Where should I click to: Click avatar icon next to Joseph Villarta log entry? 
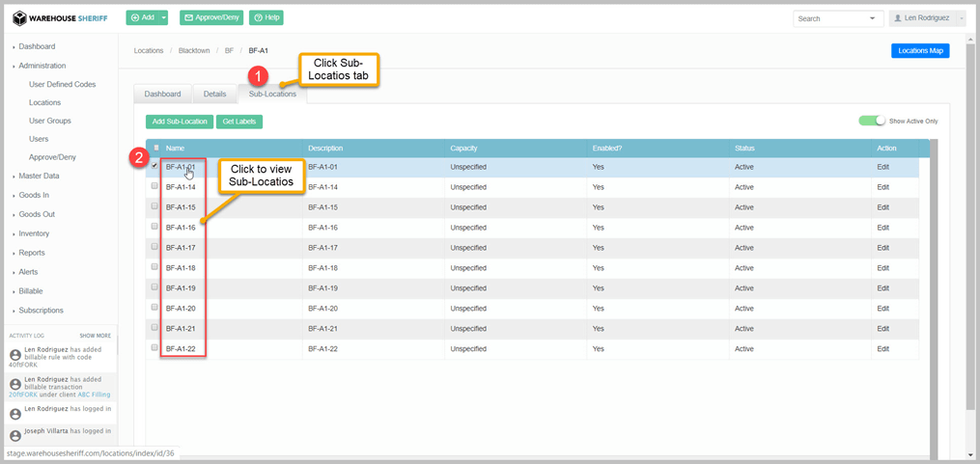coord(14,434)
